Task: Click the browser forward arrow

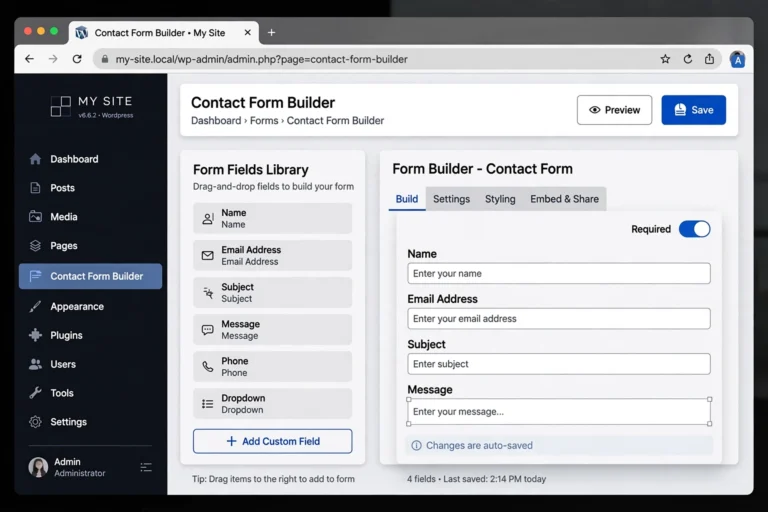Action: (x=53, y=59)
